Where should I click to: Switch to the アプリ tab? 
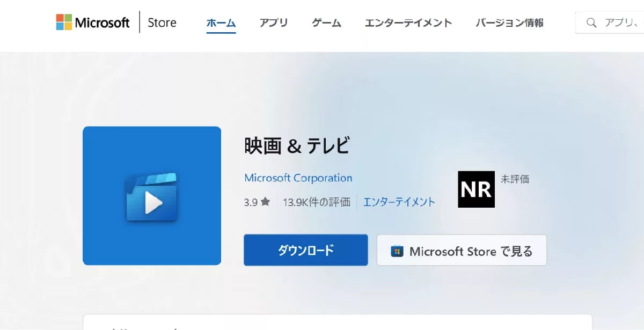pyautogui.click(x=274, y=23)
